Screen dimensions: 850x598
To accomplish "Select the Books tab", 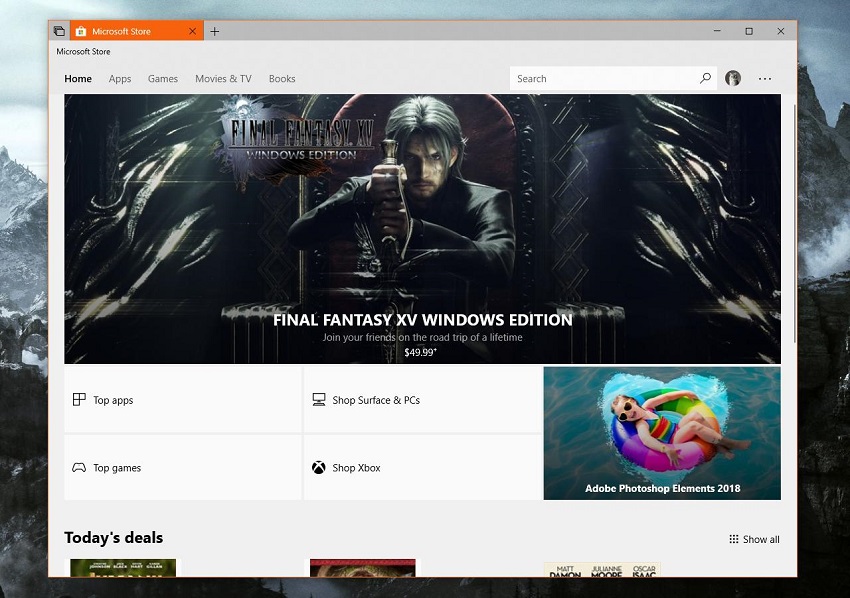I will pyautogui.click(x=282, y=79).
